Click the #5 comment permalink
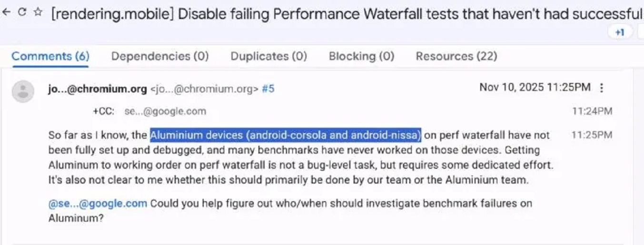The width and height of the screenshot is (644, 245). [268, 88]
